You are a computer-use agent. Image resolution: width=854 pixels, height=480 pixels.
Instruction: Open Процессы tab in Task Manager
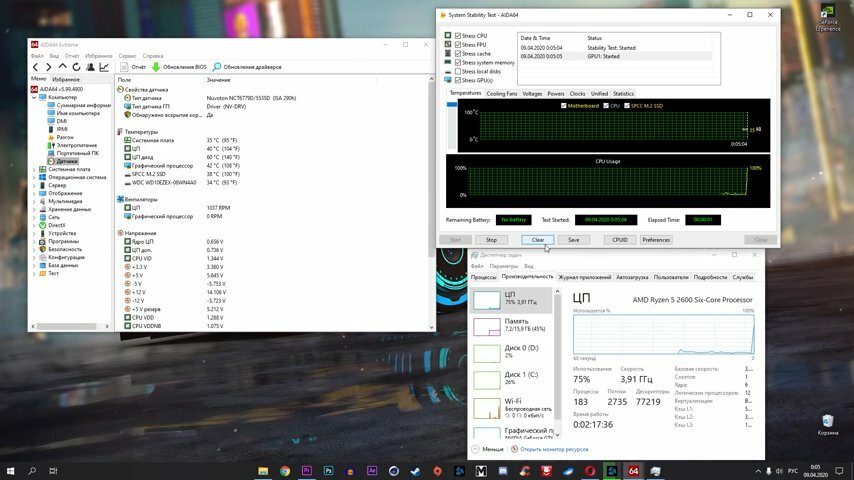[483, 277]
